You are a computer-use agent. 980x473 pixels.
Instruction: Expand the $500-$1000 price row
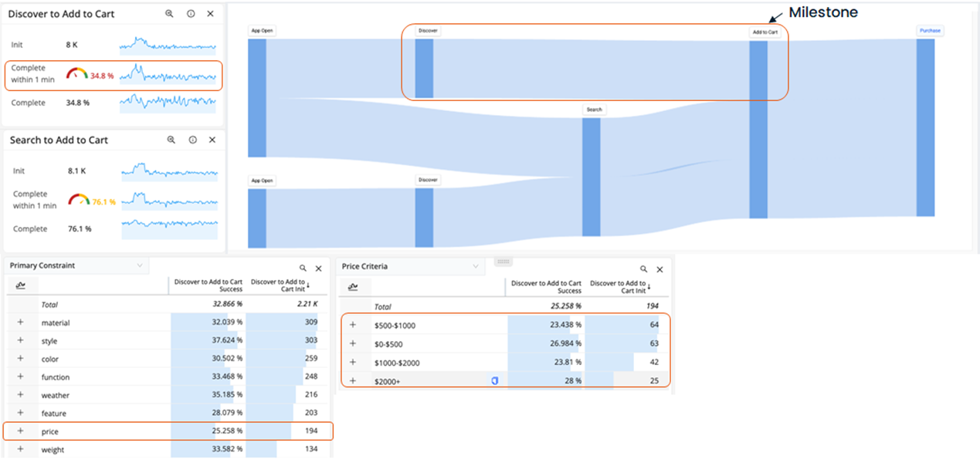tap(353, 325)
